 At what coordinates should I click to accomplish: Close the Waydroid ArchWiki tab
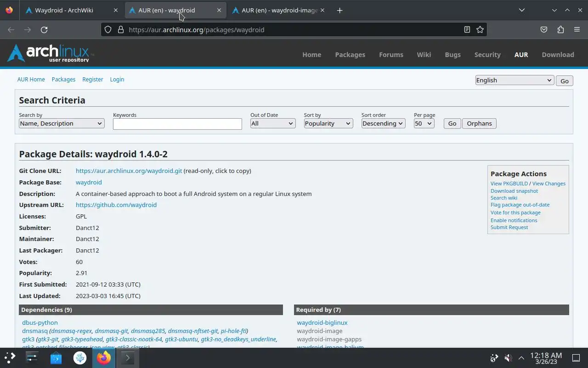tap(116, 10)
